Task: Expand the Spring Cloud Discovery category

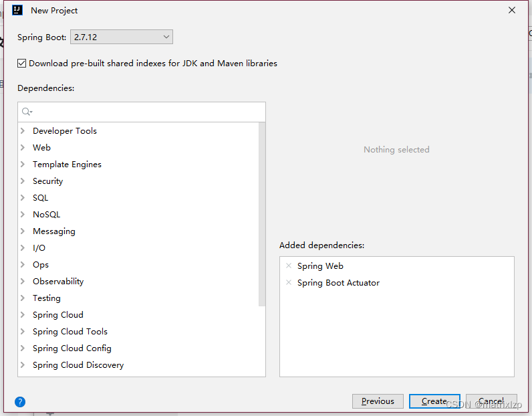Action: click(23, 365)
